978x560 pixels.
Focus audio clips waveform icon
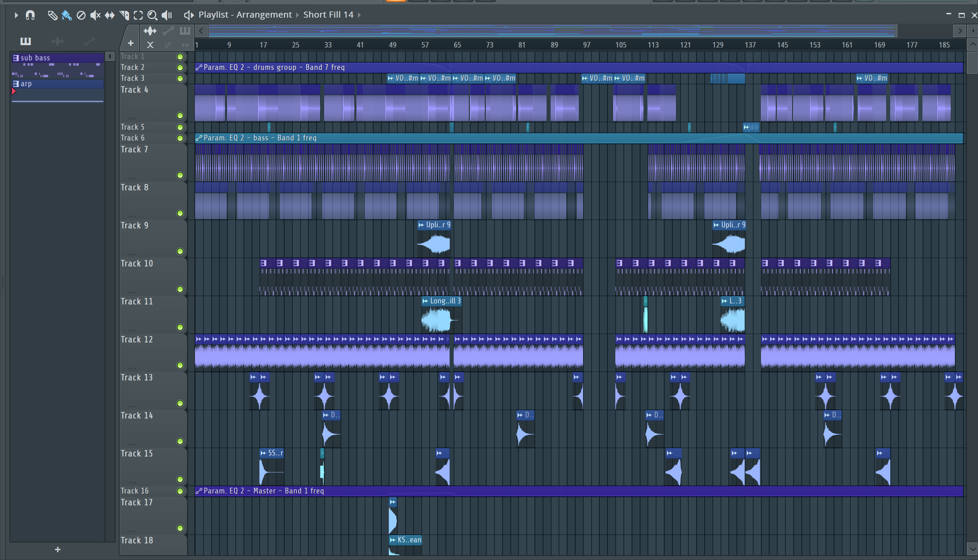click(150, 31)
